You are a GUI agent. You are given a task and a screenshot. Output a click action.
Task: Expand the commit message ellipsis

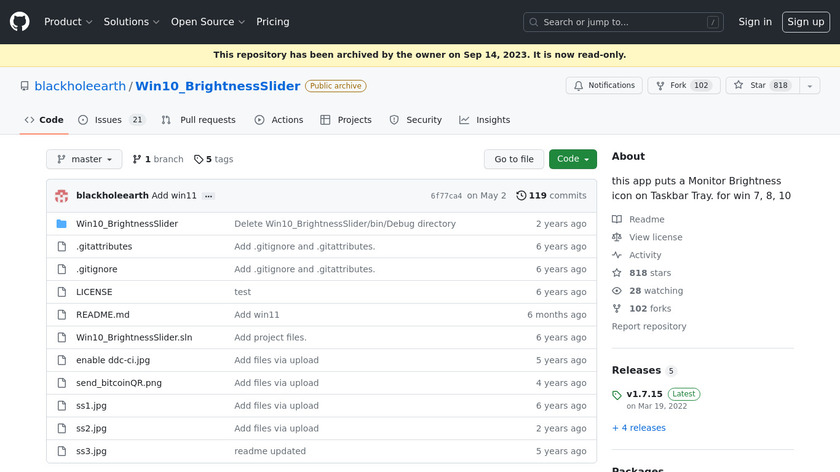(x=208, y=196)
